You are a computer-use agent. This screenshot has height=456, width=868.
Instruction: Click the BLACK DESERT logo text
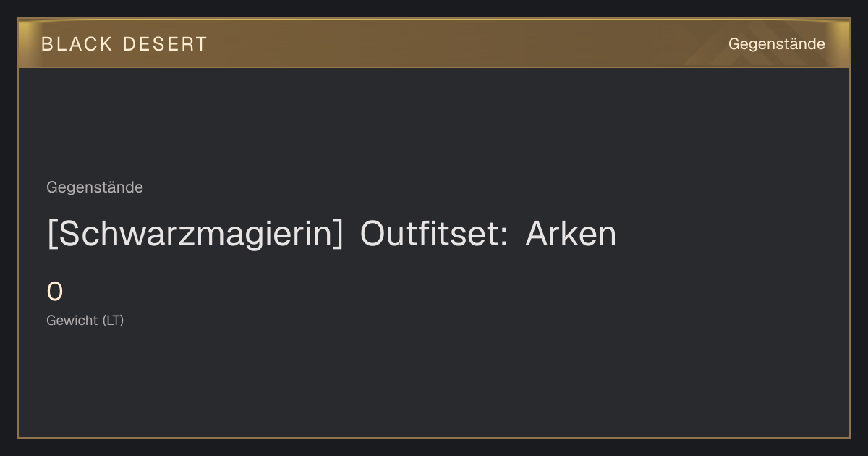point(124,44)
